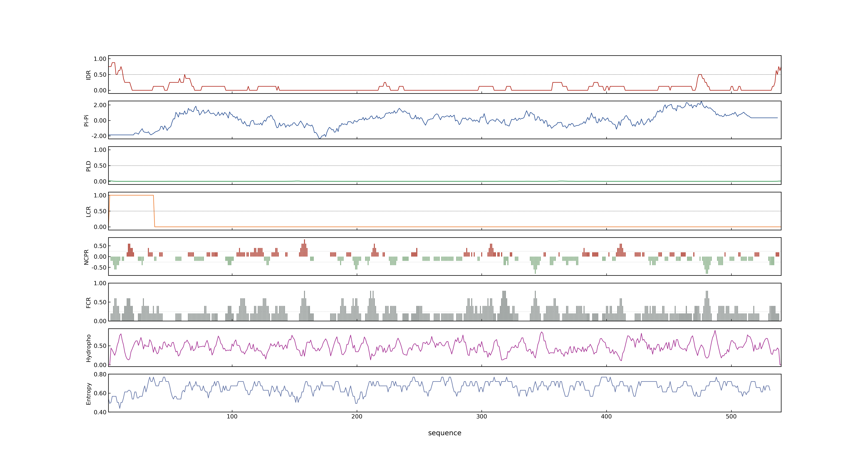868x463 pixels.
Task: Click the x-axis tick label 500
Action: (x=731, y=416)
